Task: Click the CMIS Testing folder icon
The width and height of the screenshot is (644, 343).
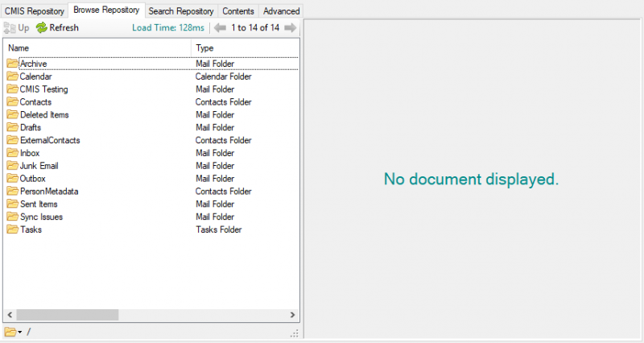Action: 12,89
